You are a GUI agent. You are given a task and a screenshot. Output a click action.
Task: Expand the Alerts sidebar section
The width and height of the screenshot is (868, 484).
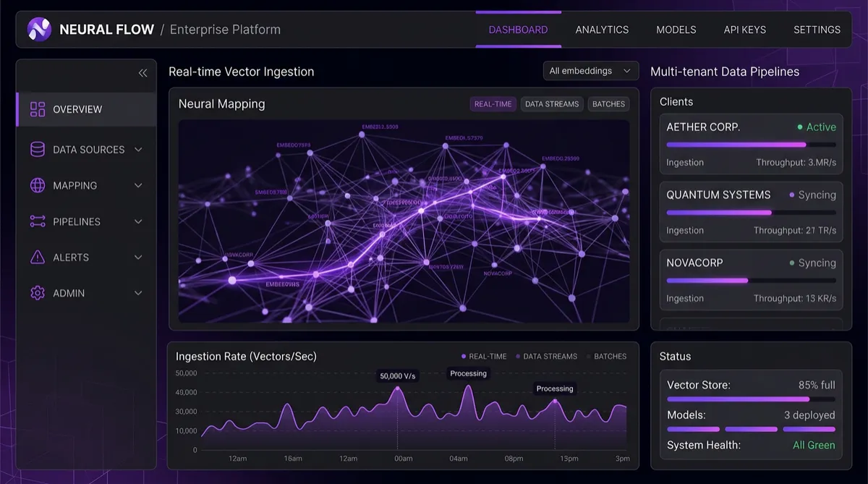138,257
